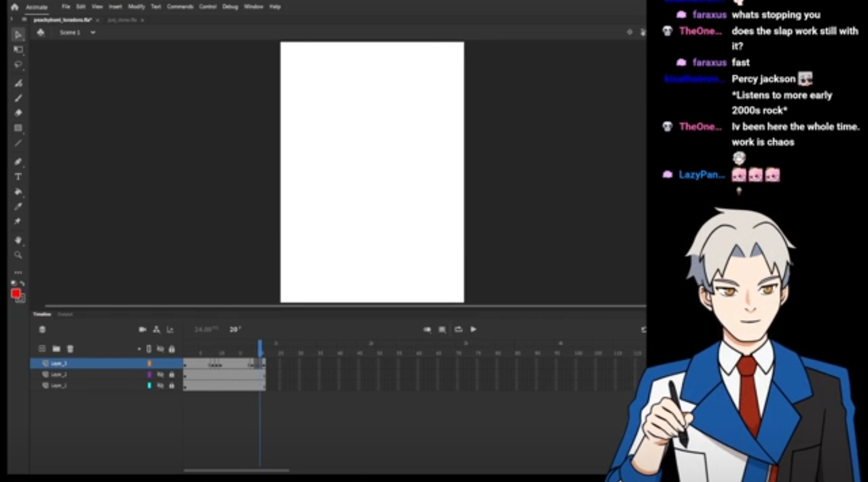Toggle the lock on Layer_2
The width and height of the screenshot is (868, 482).
(x=172, y=375)
